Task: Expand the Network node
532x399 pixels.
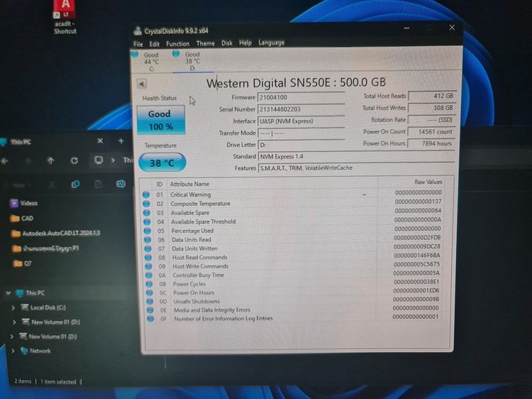Action: pyautogui.click(x=13, y=351)
